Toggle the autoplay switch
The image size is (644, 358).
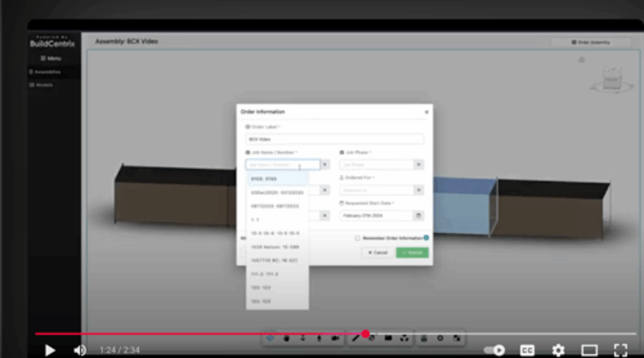tap(494, 350)
